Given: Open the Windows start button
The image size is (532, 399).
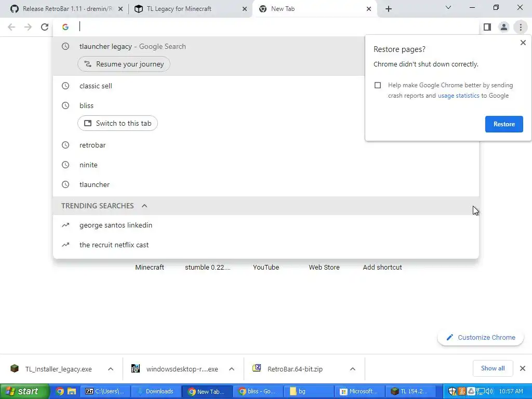Looking at the screenshot, I should tap(25, 392).
